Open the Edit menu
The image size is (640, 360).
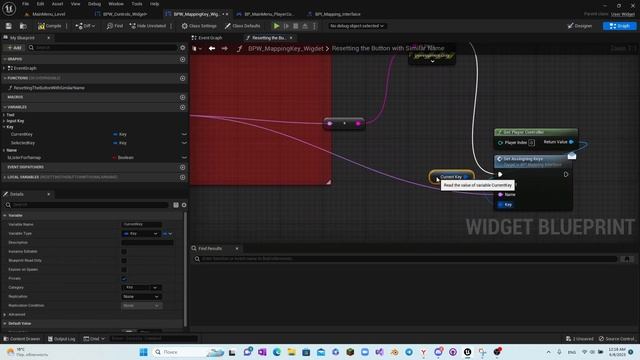pos(40,4)
